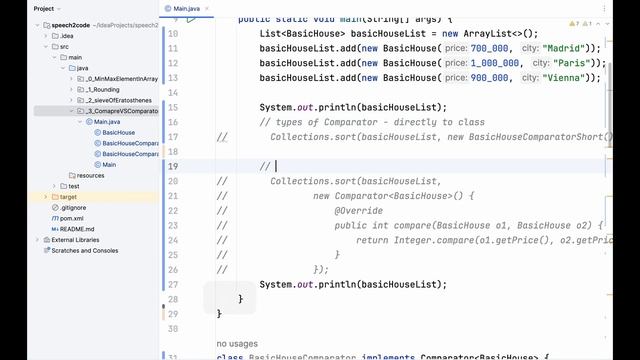640x360 pixels.
Task: Click 'Integer.compare' on line 24
Action: coord(434,240)
